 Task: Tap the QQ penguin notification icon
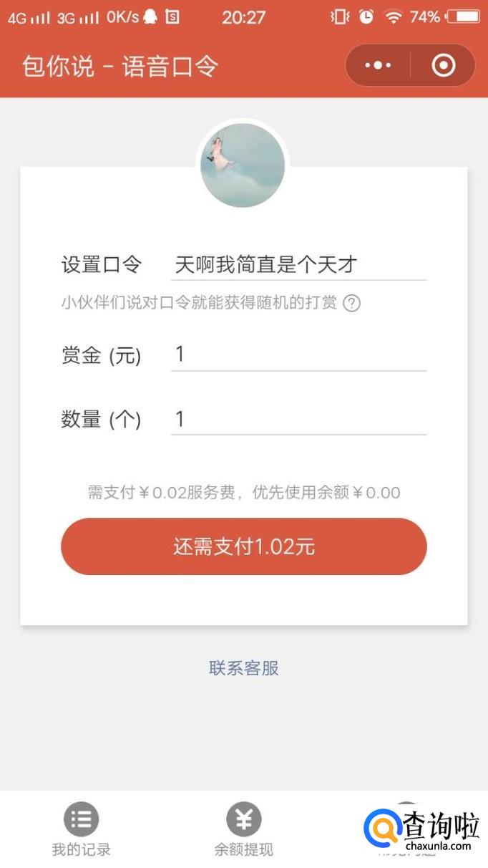click(x=150, y=16)
